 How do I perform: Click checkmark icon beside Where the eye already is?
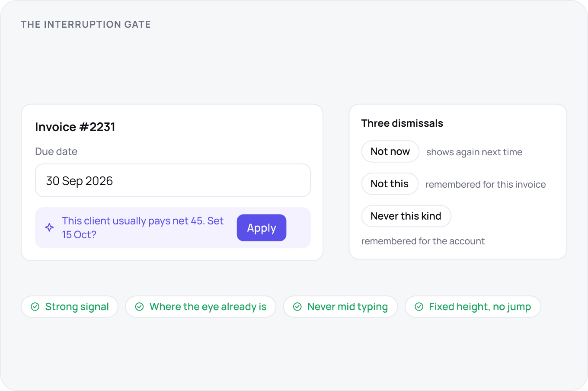[x=140, y=307]
